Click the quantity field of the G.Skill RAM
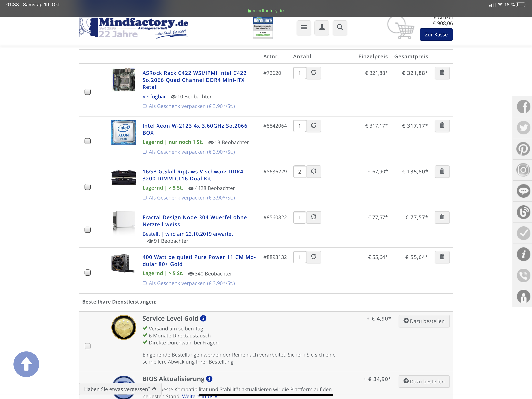The image size is (532, 399). (x=299, y=172)
